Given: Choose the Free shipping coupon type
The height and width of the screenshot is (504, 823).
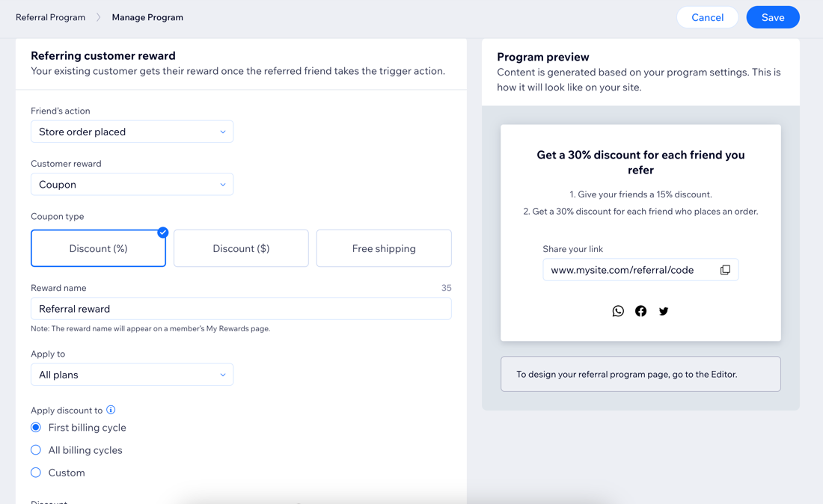Looking at the screenshot, I should 384,248.
